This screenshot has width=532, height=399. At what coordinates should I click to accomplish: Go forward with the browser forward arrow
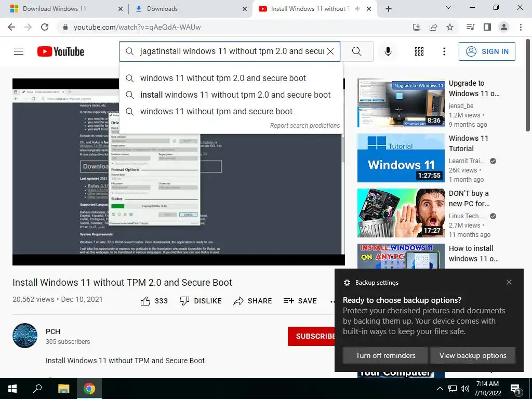[28, 27]
